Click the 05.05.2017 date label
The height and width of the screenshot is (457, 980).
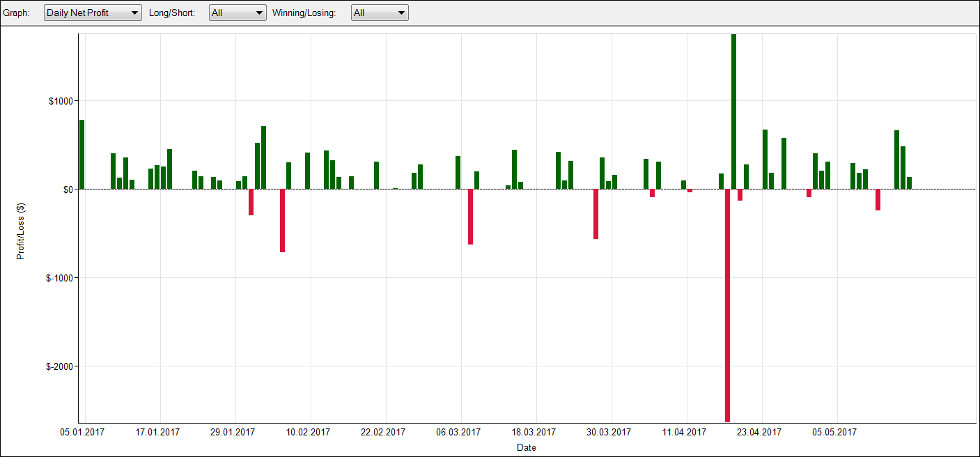(834, 432)
